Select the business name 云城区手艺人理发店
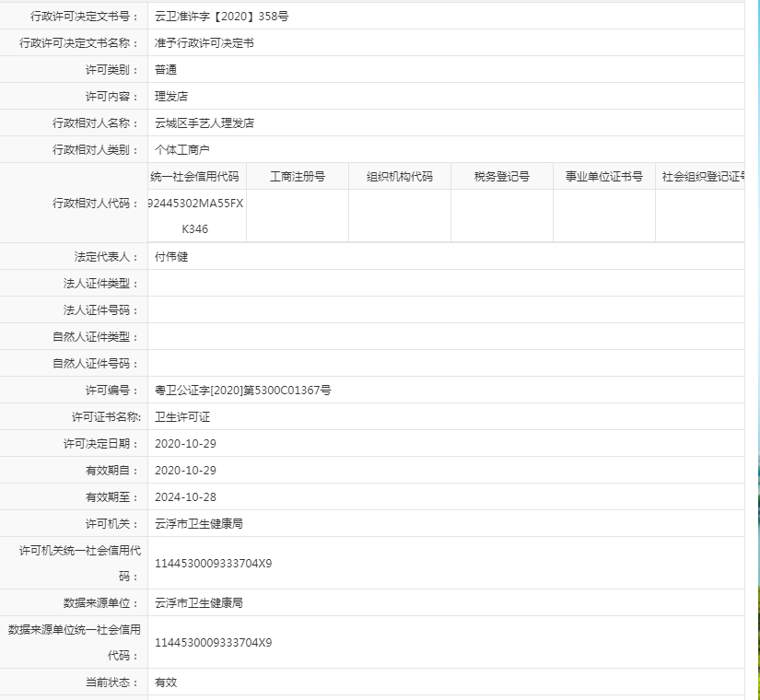The width and height of the screenshot is (760, 700). pos(205,122)
